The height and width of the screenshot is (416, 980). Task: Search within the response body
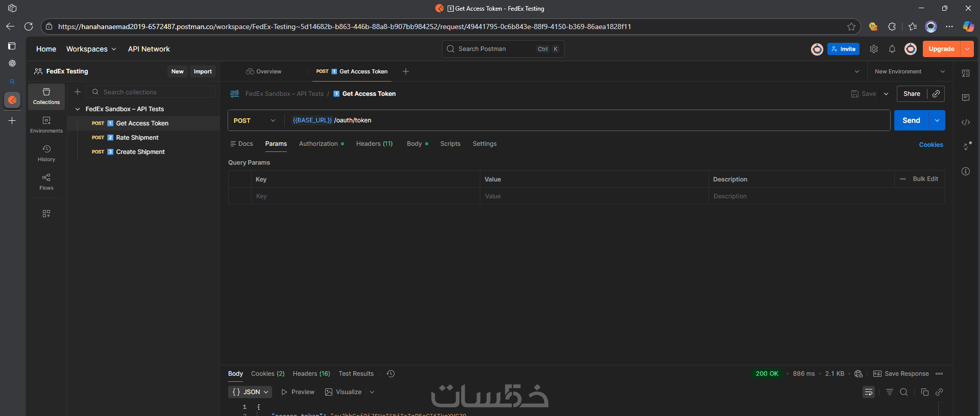pos(904,392)
